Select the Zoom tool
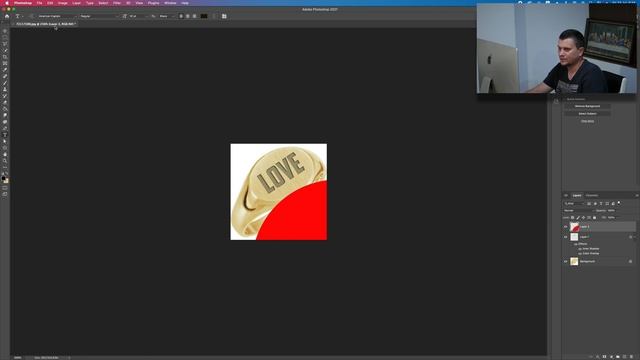Image resolution: width=640 pixels, height=360 pixels. [5, 161]
